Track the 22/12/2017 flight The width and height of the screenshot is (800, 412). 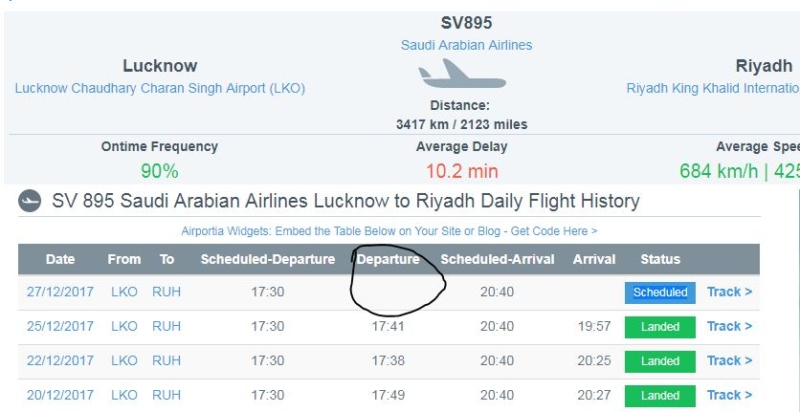coord(729,360)
